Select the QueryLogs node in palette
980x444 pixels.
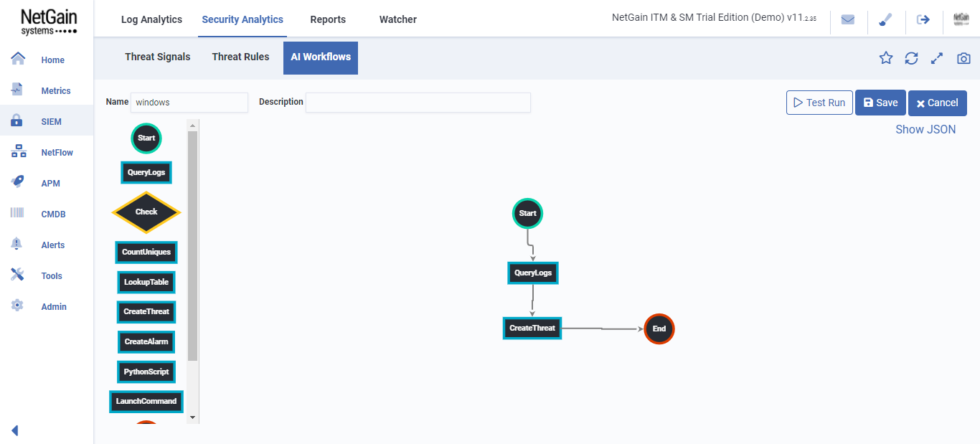tap(146, 172)
